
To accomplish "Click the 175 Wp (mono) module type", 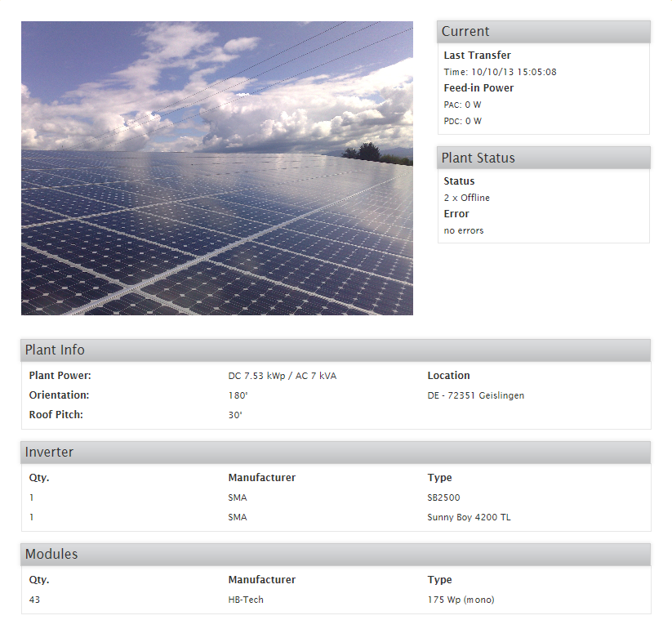I will click(x=461, y=600).
